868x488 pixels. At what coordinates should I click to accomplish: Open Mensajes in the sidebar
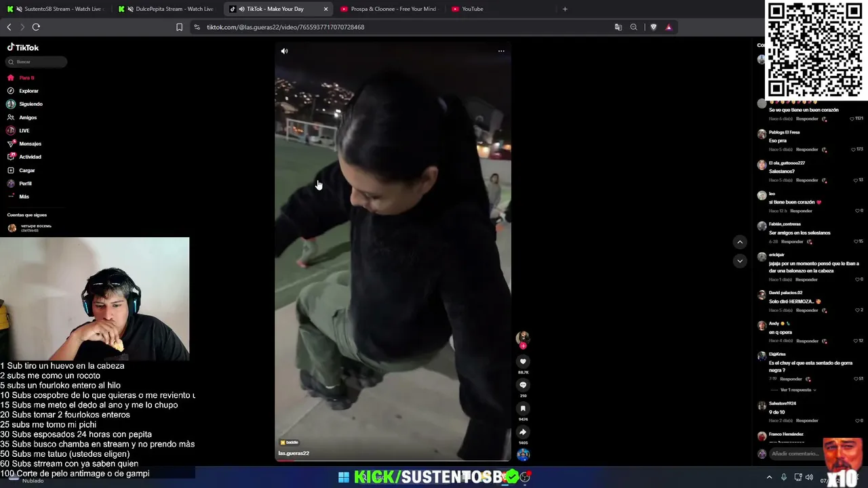[x=24, y=144]
